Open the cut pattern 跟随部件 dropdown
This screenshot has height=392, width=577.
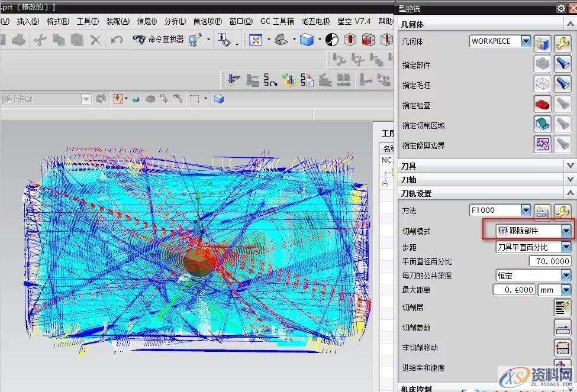[x=566, y=231]
